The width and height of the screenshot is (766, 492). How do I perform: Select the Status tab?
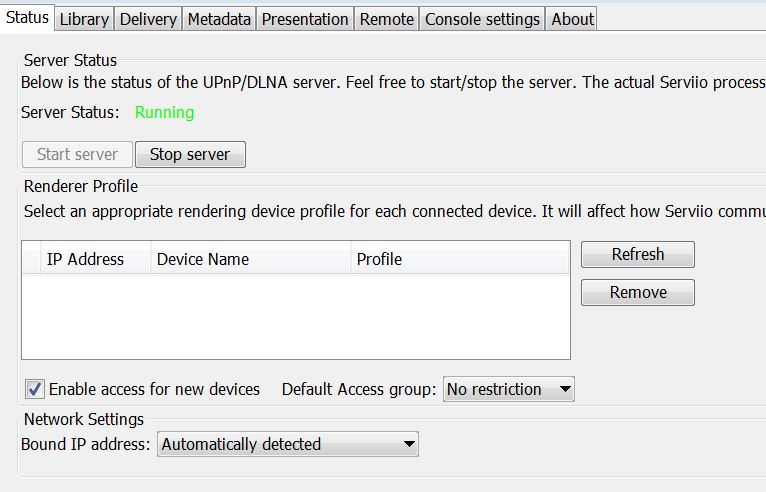(27, 18)
